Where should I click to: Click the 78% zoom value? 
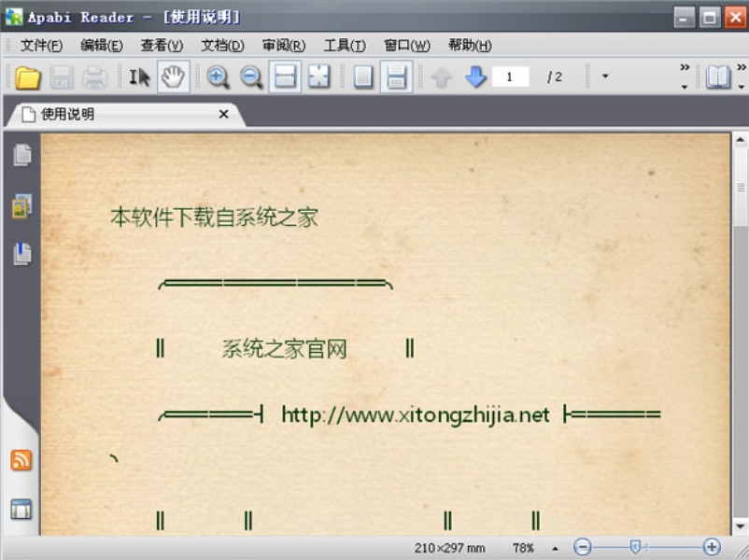pos(523,548)
